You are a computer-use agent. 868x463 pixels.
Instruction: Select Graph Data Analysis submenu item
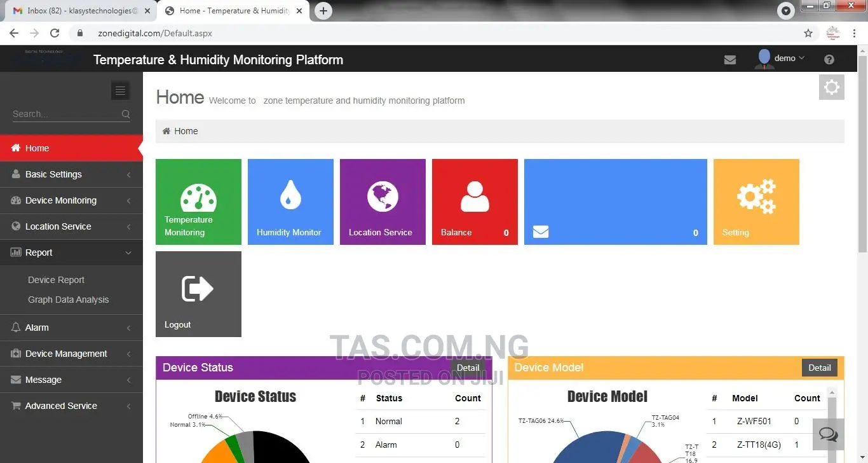[x=68, y=300]
